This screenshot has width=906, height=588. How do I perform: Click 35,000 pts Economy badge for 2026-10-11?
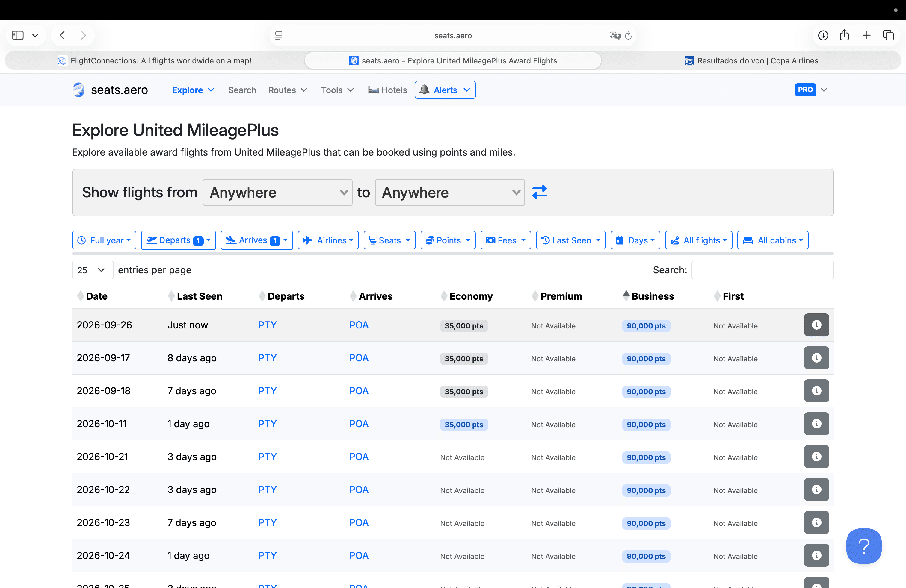pos(464,425)
